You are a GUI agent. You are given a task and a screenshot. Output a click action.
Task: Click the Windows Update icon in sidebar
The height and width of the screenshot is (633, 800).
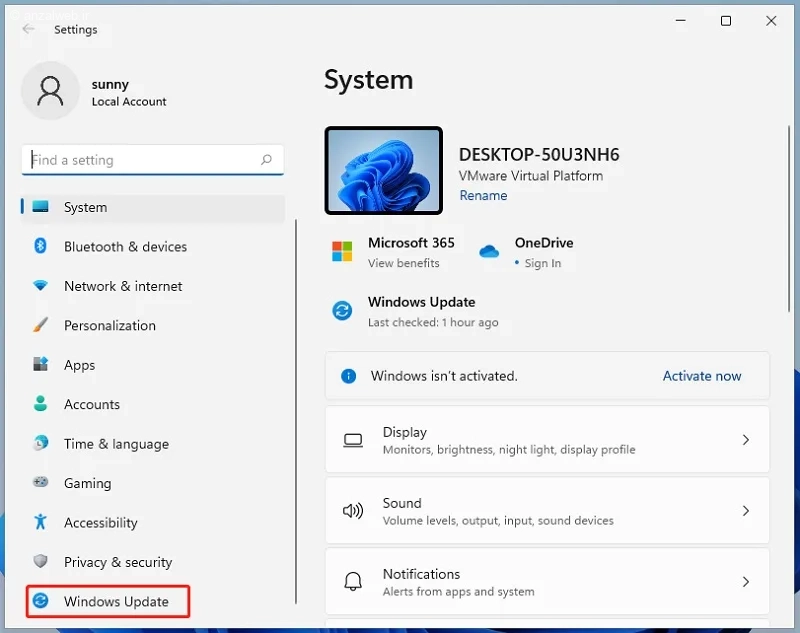click(40, 601)
